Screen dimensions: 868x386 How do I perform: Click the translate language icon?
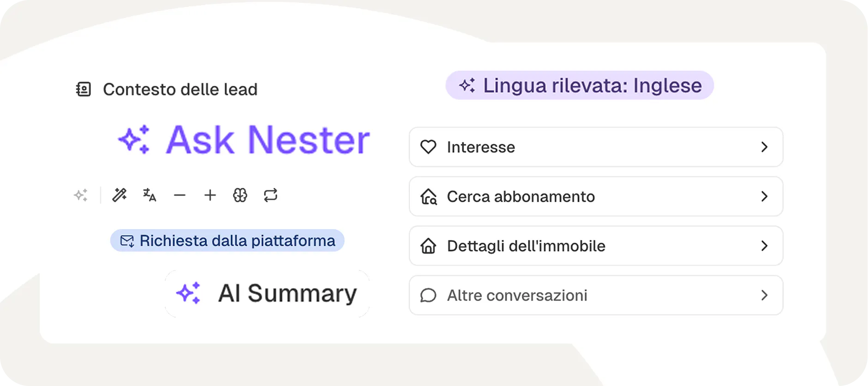150,195
